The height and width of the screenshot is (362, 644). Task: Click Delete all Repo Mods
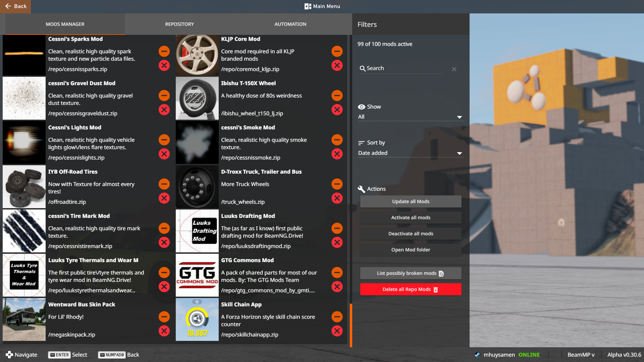click(x=411, y=289)
